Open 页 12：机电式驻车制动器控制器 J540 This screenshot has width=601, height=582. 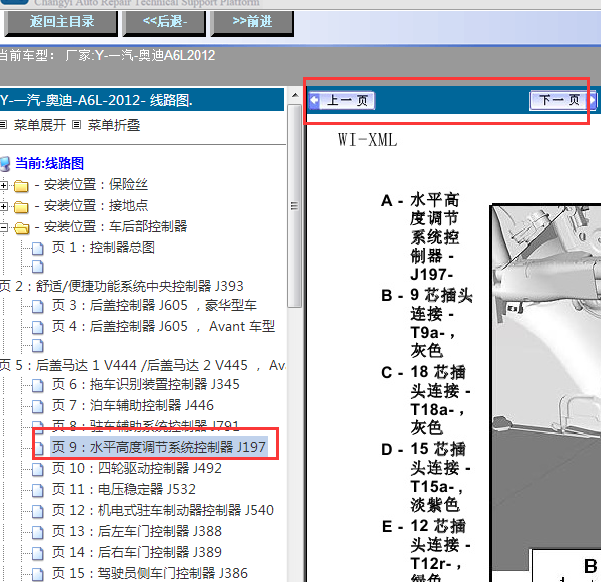coord(163,511)
